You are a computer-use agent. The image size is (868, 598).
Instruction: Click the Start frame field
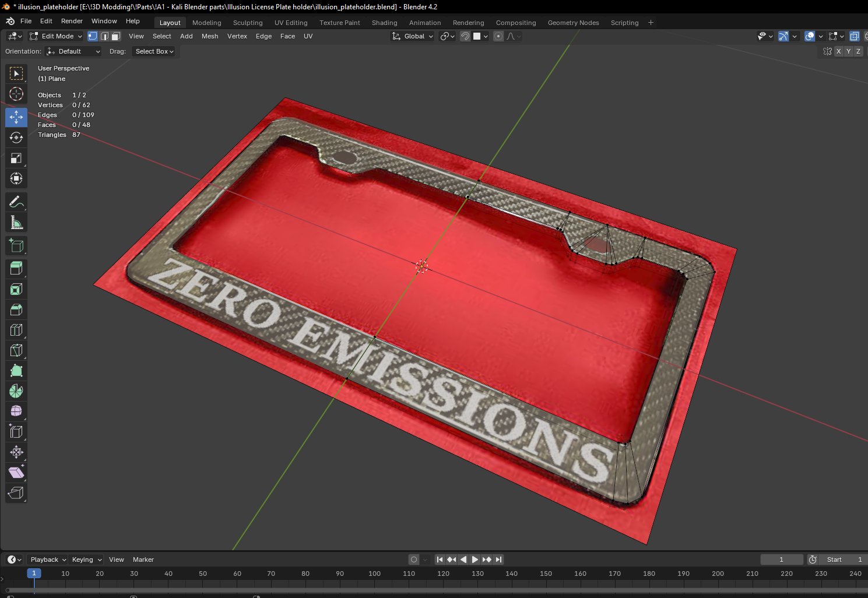[x=844, y=560]
